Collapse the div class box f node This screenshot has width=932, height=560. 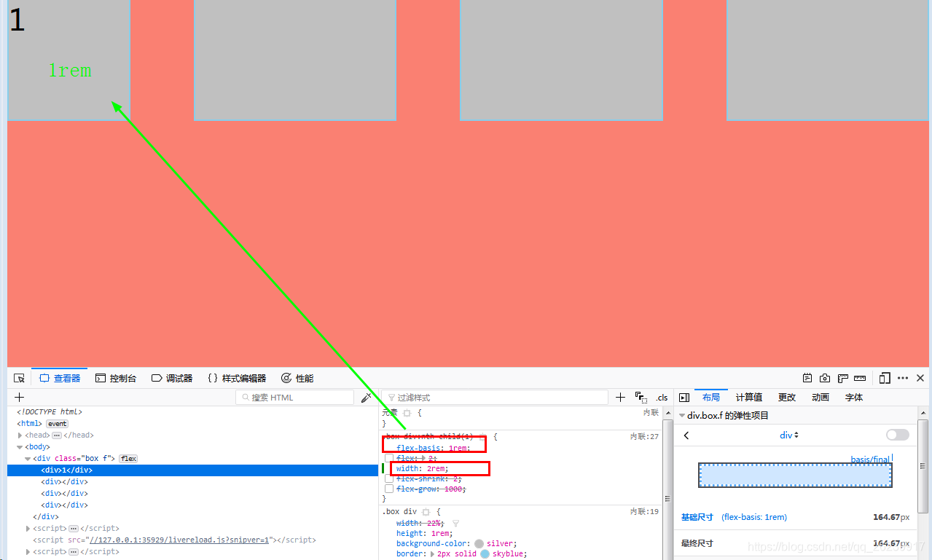click(28, 458)
